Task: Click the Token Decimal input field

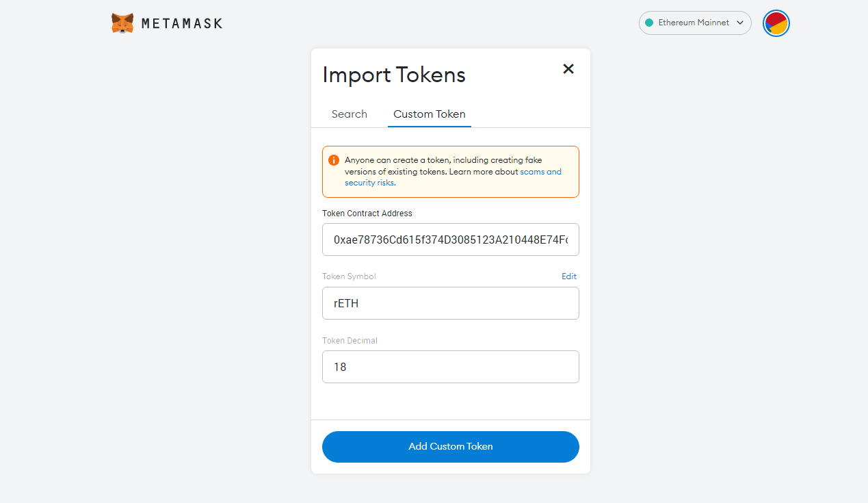Action: tap(450, 367)
